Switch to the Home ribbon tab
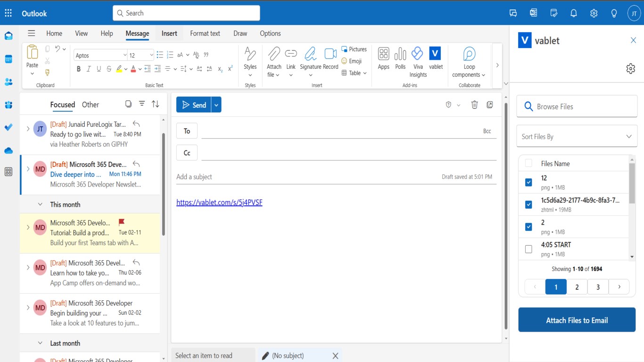Screen dimensions: 644x362 54,33
